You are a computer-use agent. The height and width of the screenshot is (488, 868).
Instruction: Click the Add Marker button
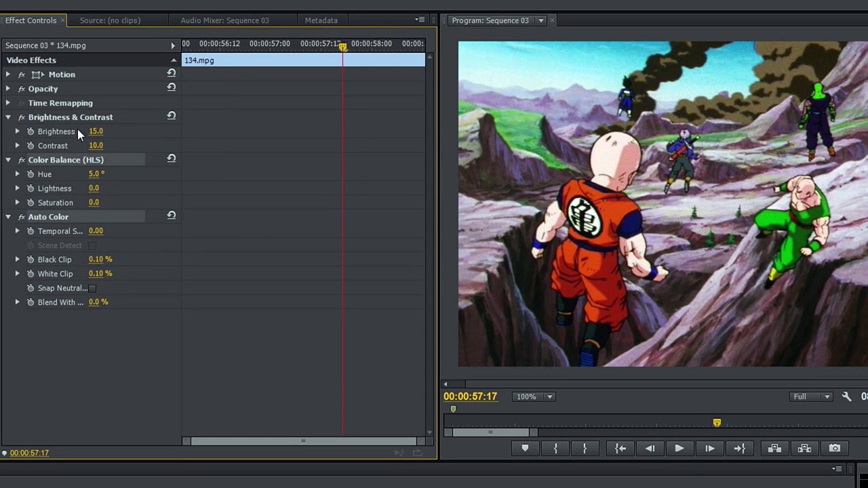[x=525, y=449]
